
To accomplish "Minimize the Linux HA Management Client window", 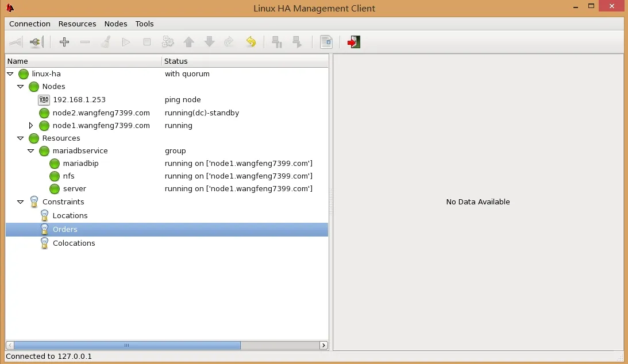I will tap(576, 7).
